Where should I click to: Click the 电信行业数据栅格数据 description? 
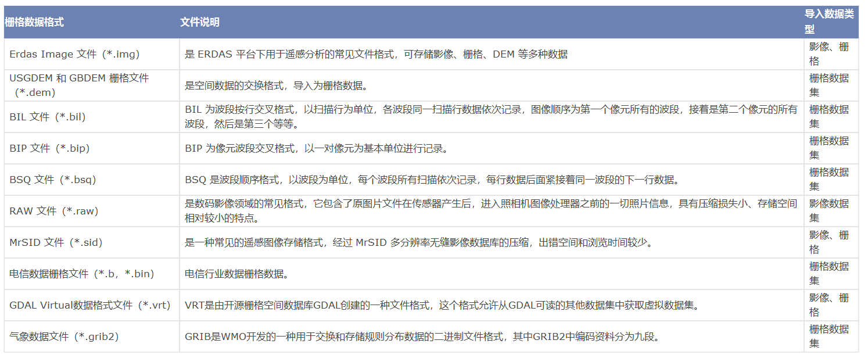[x=236, y=274]
